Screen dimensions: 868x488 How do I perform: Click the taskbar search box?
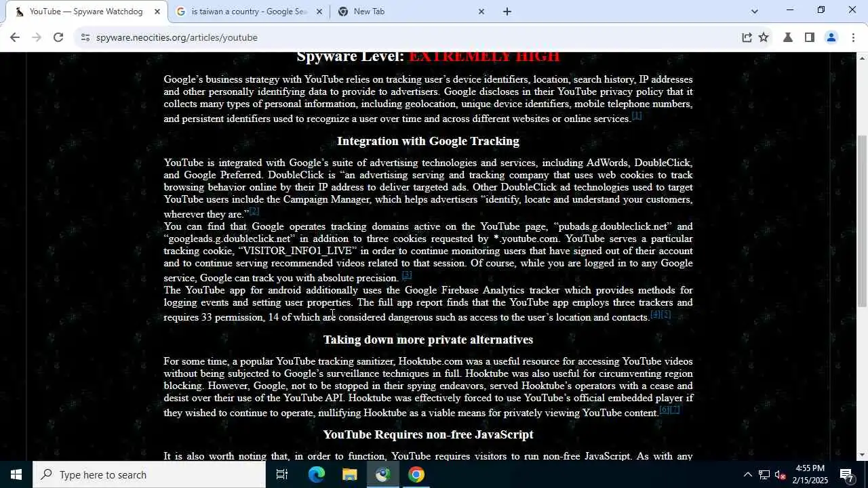[x=149, y=474]
